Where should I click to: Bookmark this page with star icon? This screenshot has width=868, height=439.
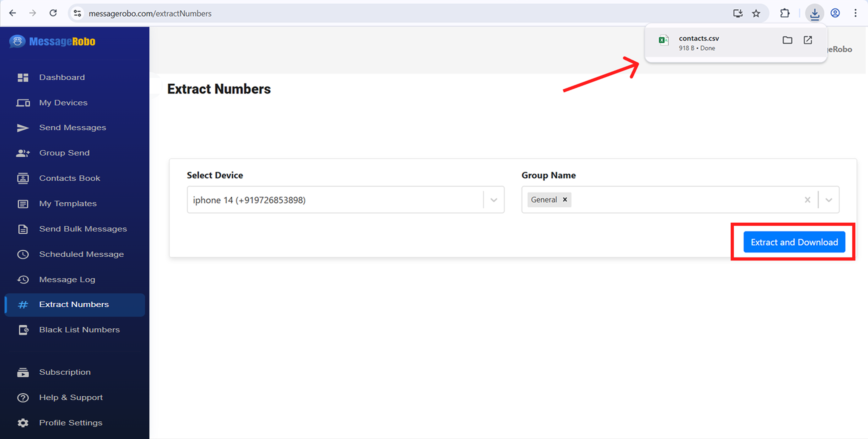pos(756,14)
